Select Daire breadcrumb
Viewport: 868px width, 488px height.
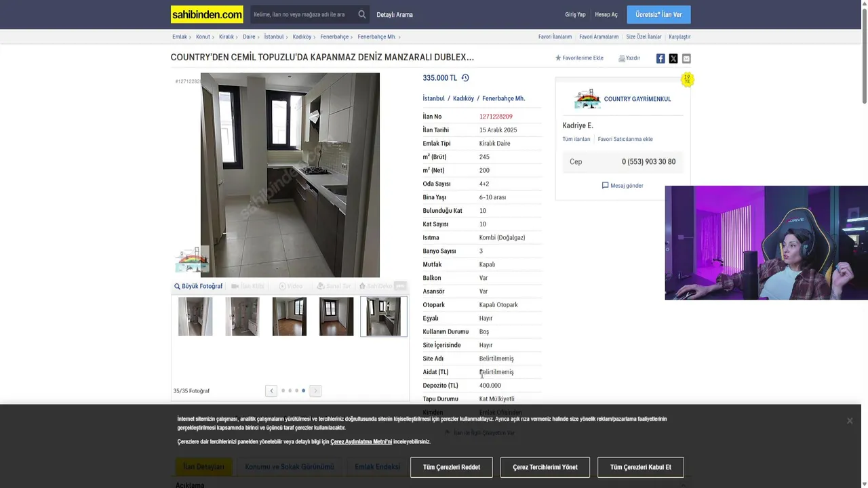pos(249,37)
